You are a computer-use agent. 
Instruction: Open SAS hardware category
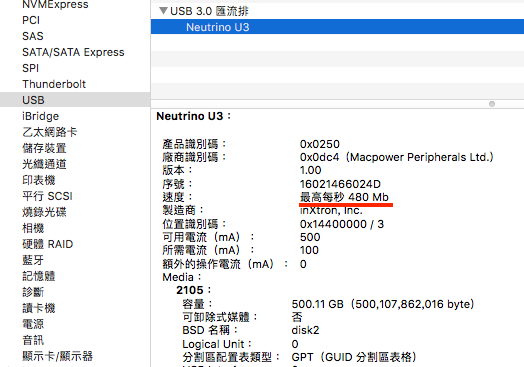point(33,36)
